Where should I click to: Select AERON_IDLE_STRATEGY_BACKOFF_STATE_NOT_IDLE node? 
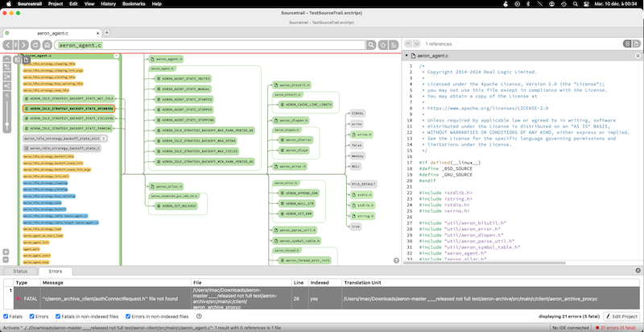click(x=68, y=98)
